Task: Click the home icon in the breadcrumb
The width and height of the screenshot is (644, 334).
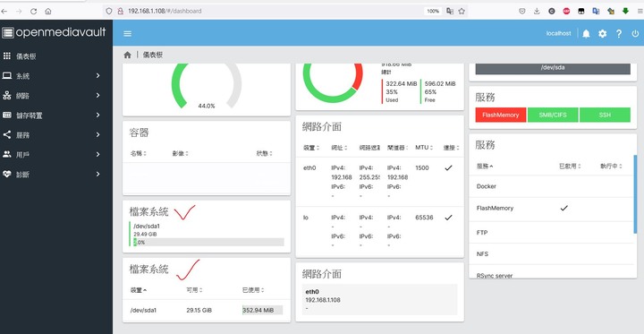Action: coord(127,55)
